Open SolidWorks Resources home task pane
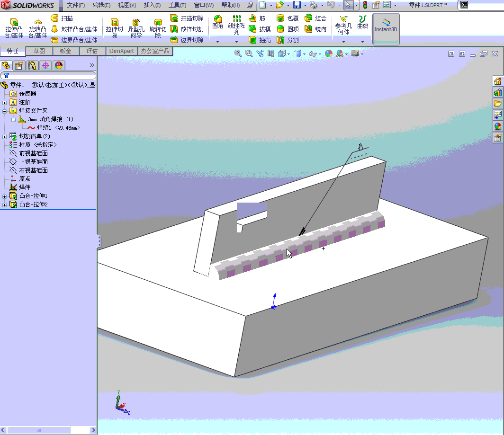The image size is (504, 435). coord(497,81)
